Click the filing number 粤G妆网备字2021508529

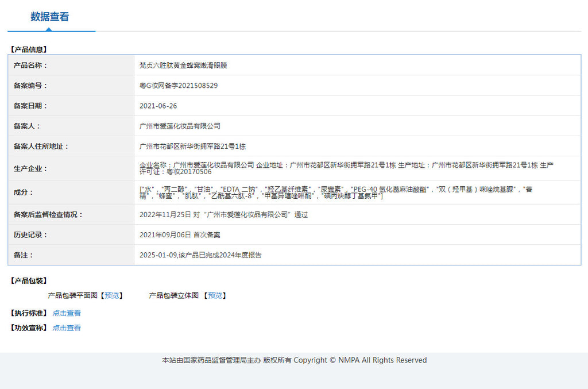[x=179, y=86]
